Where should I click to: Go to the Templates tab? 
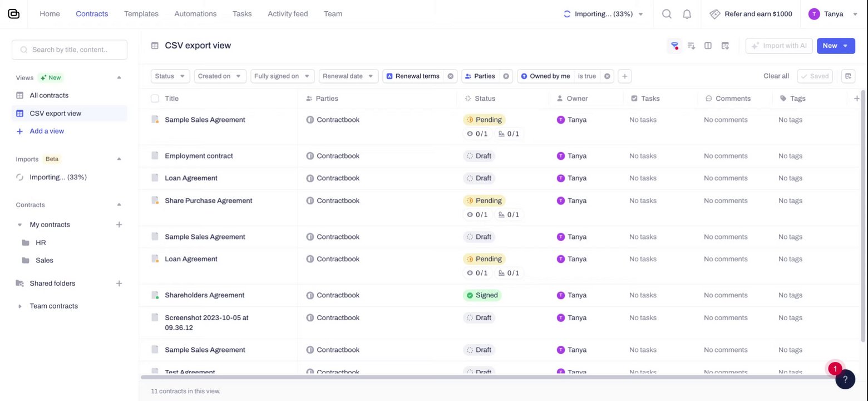(x=141, y=14)
